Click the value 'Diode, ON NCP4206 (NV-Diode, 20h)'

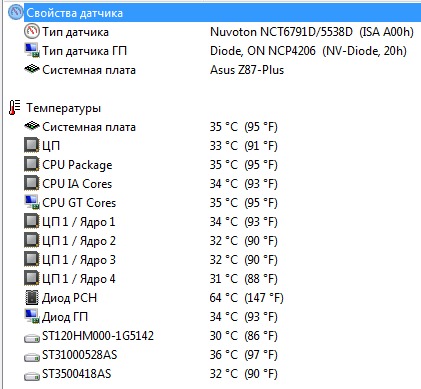(308, 51)
